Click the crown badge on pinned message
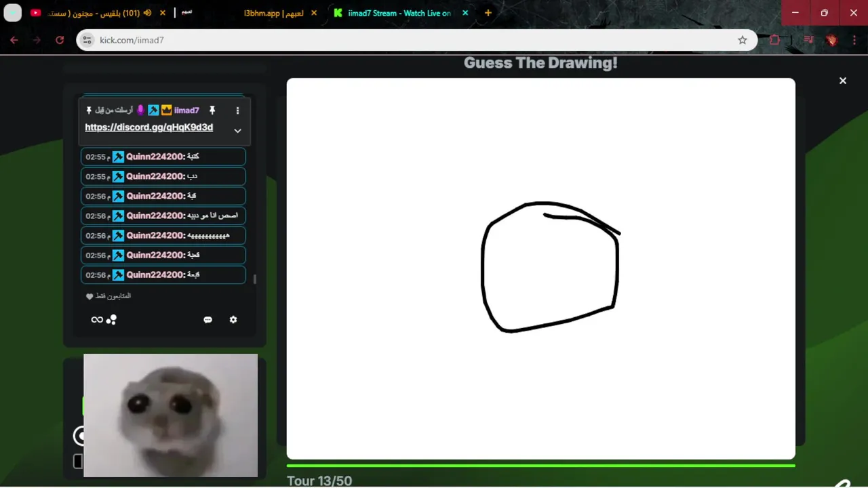Screen dimensions: 868x488 (x=166, y=110)
